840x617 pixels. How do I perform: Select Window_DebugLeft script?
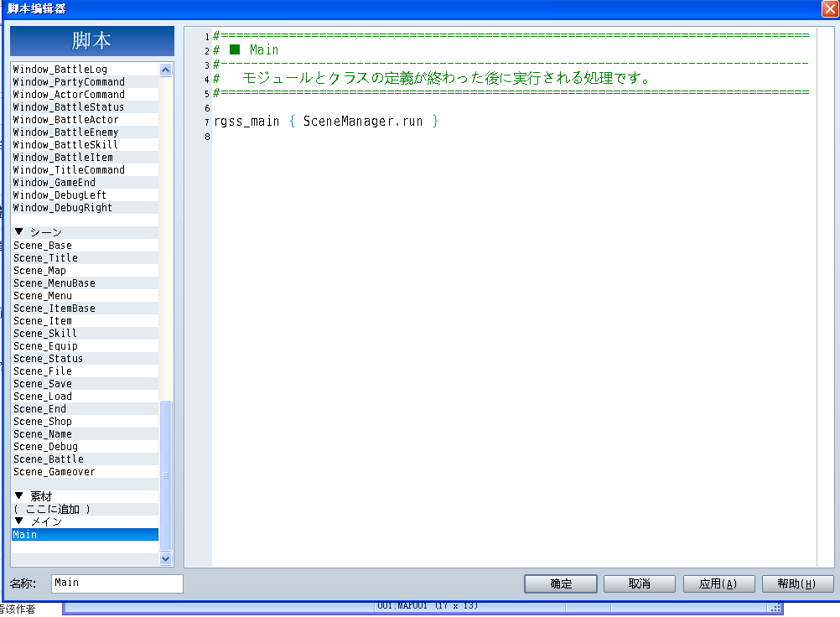tap(85, 195)
